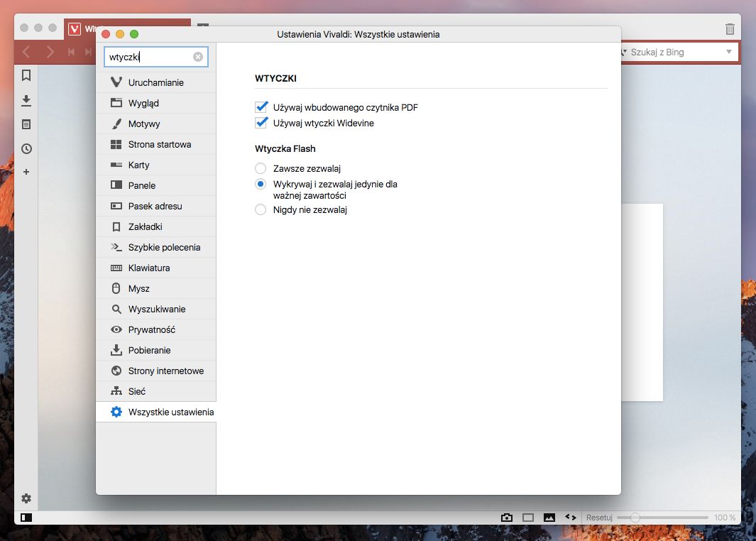756x541 pixels.
Task: Click the Klawiatura keyboard icon
Action: tap(116, 268)
